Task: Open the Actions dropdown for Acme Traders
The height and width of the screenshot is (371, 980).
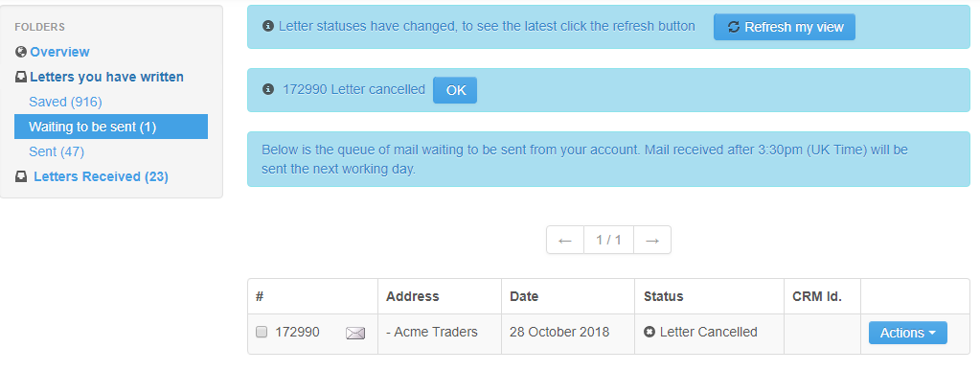Action: 907,333
